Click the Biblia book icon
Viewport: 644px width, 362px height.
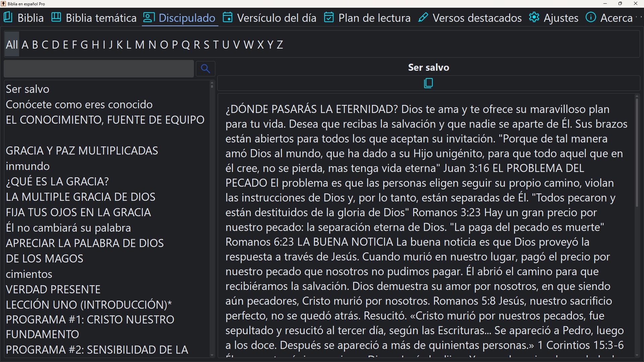click(x=7, y=17)
